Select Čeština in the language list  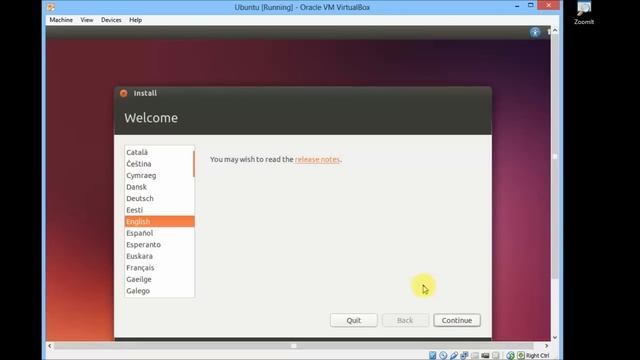[159, 164]
